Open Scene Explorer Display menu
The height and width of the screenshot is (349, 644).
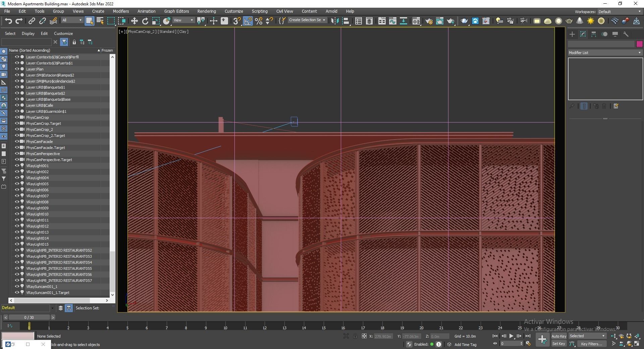pos(28,34)
